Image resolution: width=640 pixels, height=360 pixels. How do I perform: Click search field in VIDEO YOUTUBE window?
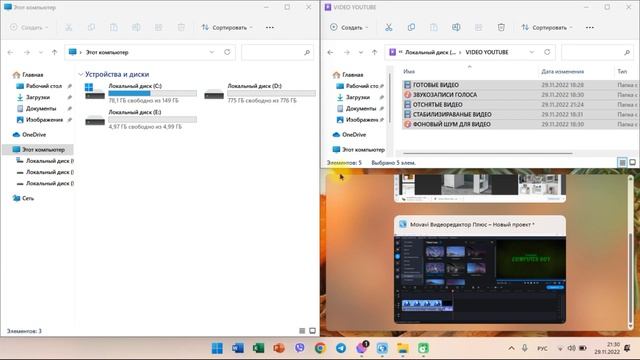click(x=597, y=52)
